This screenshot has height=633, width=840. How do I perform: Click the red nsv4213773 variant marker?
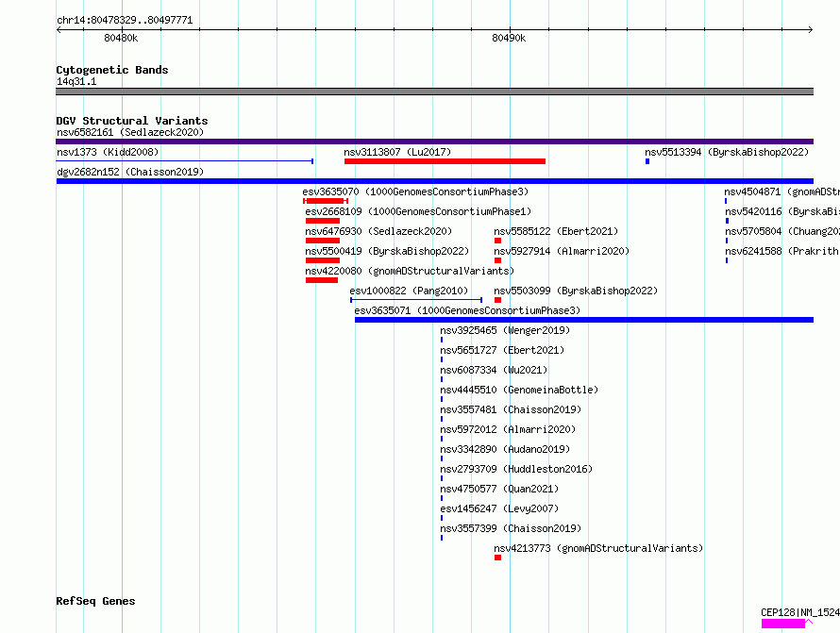[x=497, y=558]
